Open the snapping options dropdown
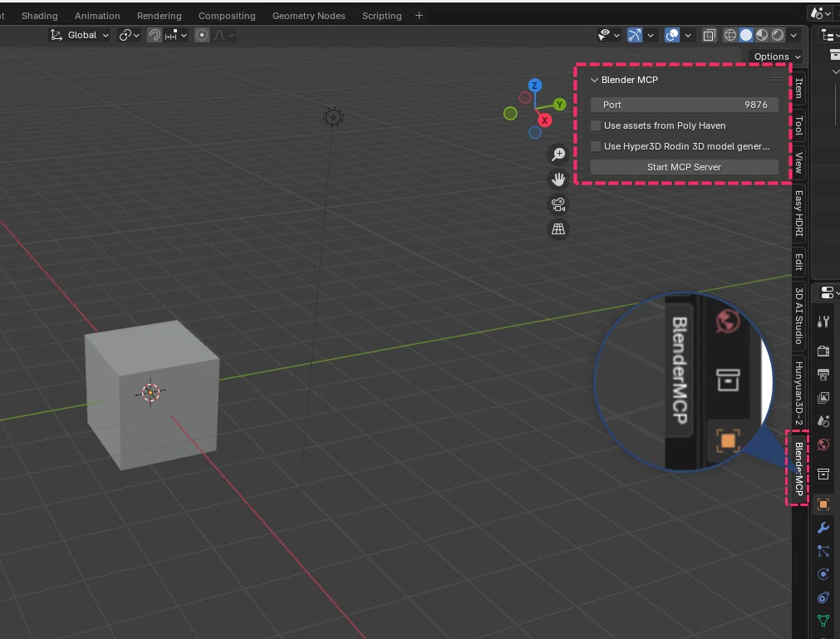The width and height of the screenshot is (840, 639). click(175, 36)
